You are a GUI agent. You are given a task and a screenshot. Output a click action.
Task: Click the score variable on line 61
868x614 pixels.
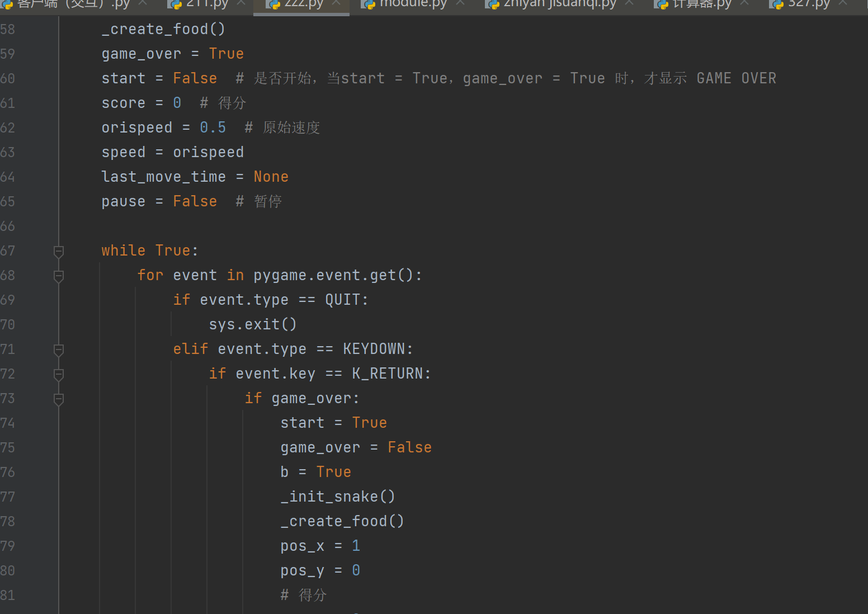pos(123,103)
